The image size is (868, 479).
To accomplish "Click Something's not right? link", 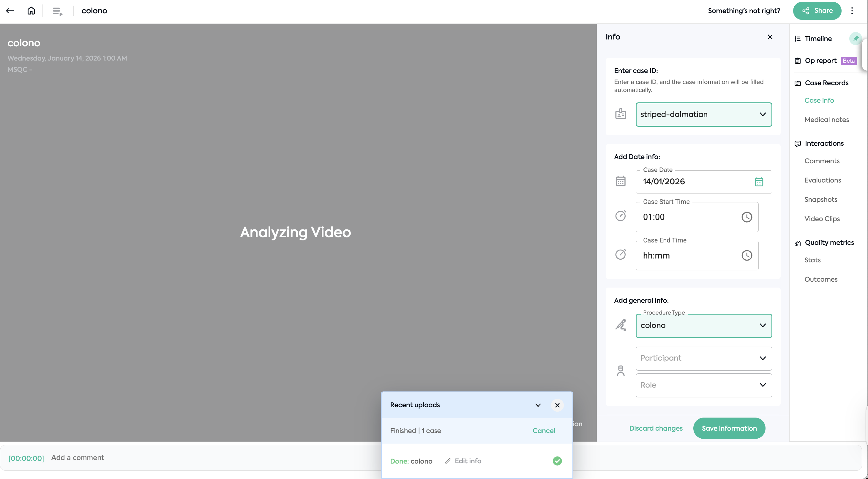I will click(x=744, y=11).
